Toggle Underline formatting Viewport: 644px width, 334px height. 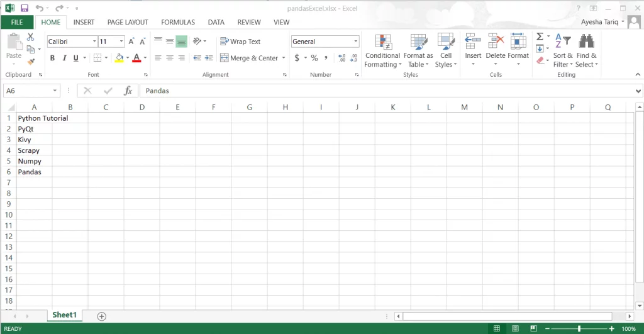click(75, 58)
